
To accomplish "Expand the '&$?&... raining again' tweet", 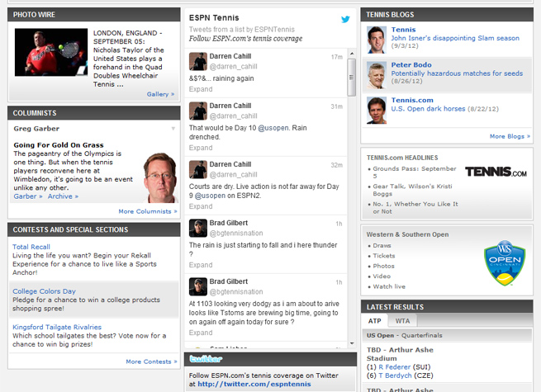I will coord(201,89).
